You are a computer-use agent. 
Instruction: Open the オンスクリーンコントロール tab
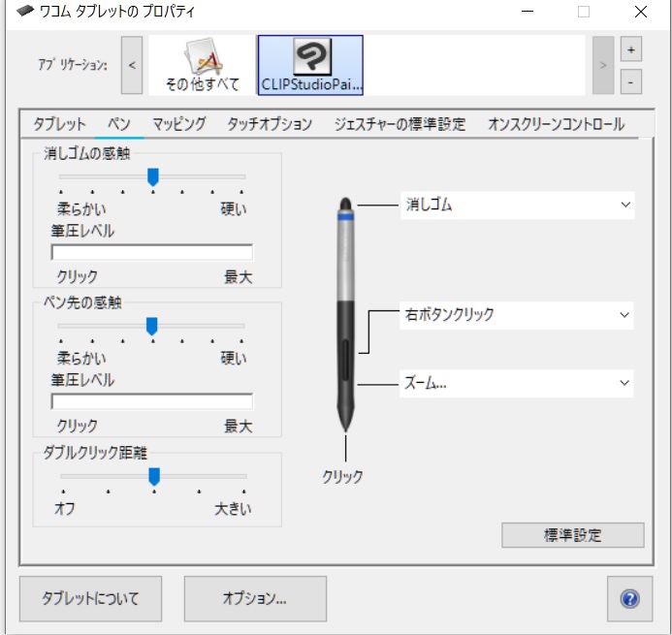click(556, 124)
